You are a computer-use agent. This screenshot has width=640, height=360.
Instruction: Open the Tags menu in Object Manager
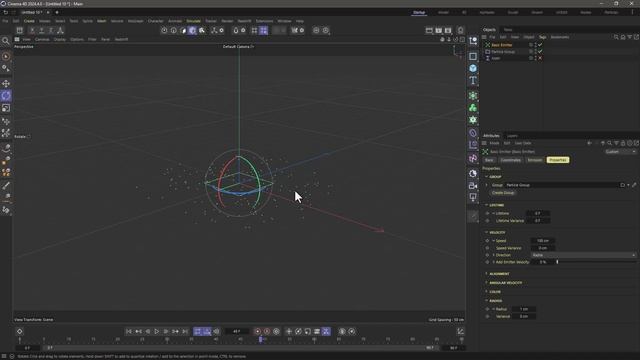(542, 37)
